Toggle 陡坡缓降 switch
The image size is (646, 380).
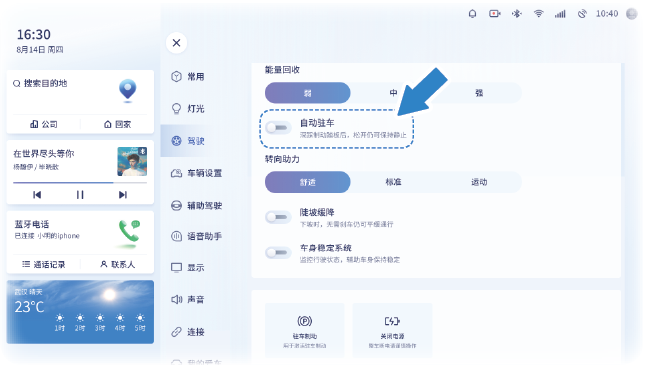(x=278, y=217)
